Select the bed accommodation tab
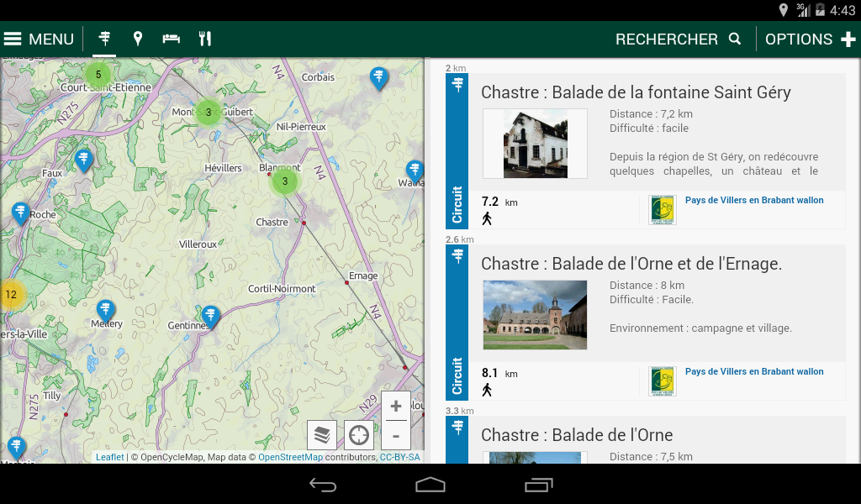Viewport: 861px width, 504px height. point(172,39)
